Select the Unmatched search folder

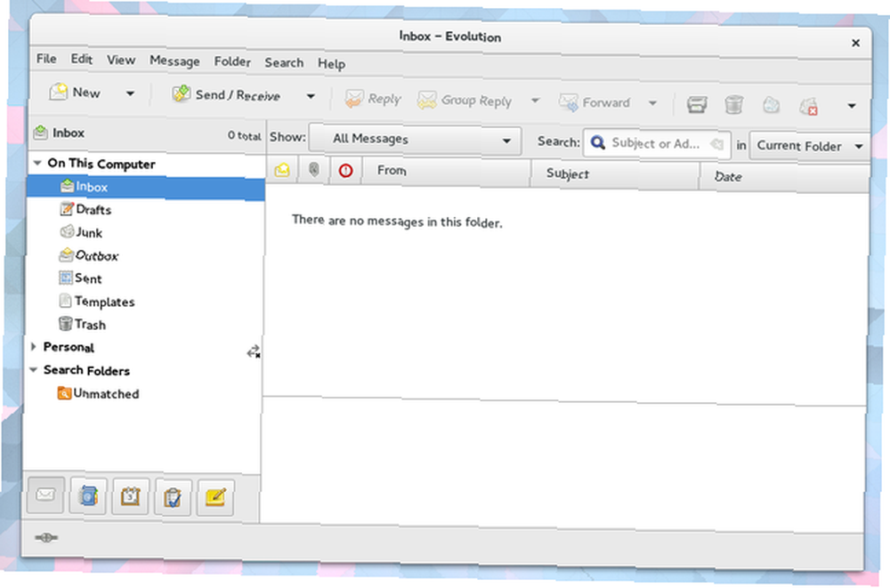(x=98, y=393)
